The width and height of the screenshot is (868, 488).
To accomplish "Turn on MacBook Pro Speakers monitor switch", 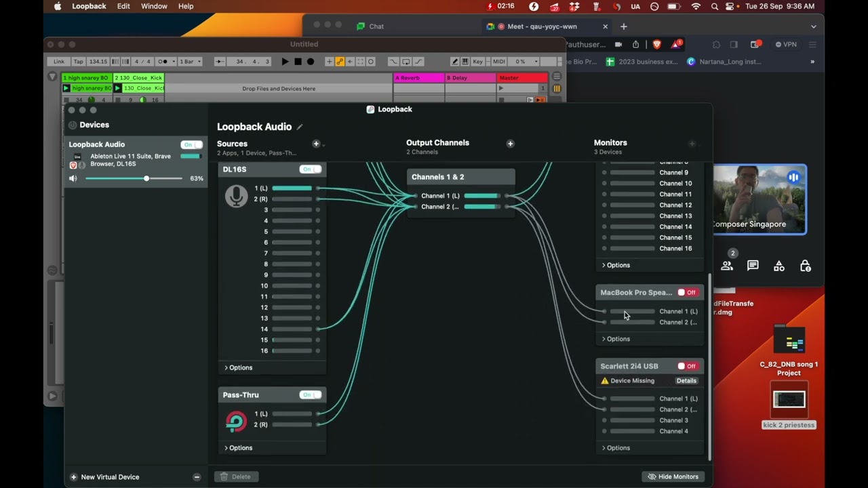I will pyautogui.click(x=688, y=293).
